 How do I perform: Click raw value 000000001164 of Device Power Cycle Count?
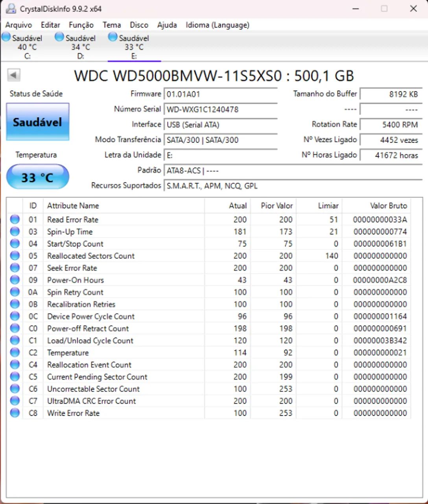click(380, 316)
